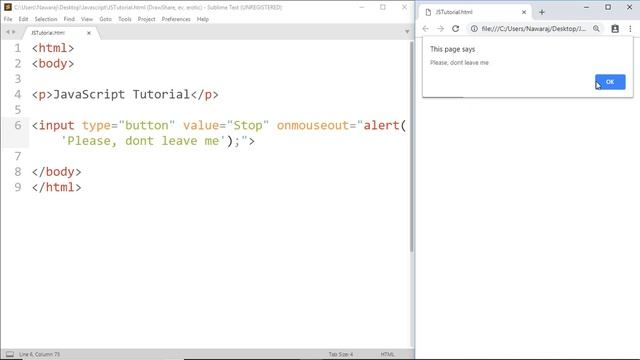Place cursor on closing </html> tag

coord(57,187)
